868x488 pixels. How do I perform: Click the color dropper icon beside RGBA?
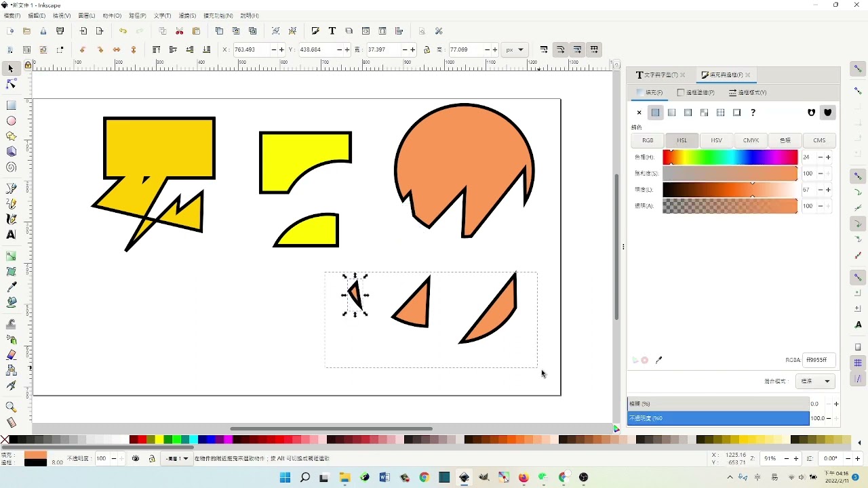(658, 361)
